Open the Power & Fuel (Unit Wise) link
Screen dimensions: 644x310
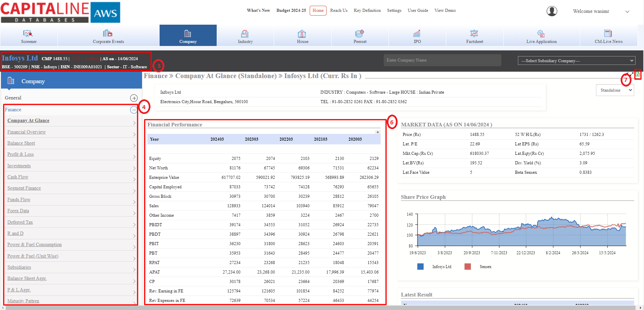pos(33,256)
